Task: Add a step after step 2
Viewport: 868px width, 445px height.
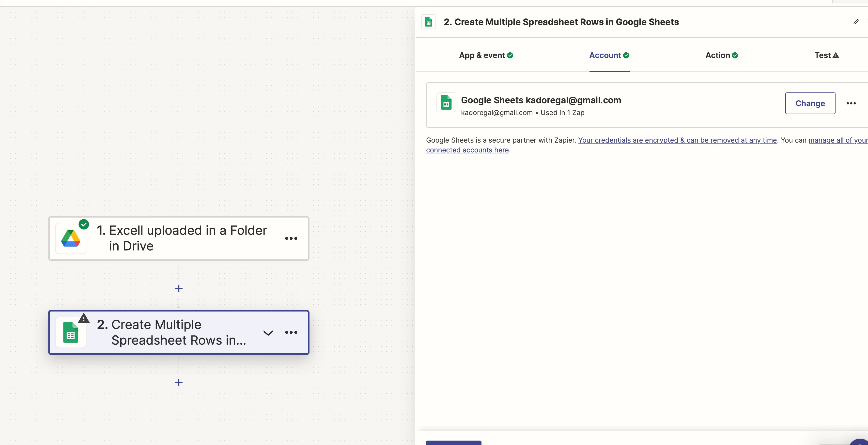Action: 179,382
